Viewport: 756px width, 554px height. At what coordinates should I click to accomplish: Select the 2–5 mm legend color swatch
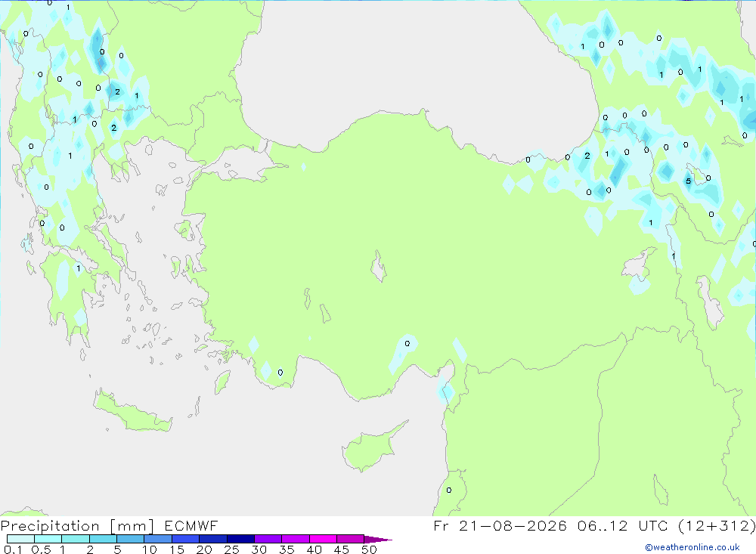103,539
